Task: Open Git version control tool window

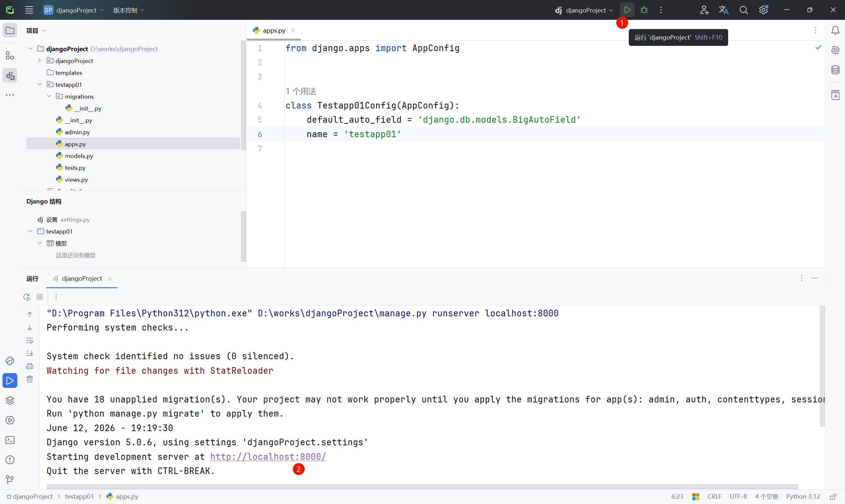Action: point(10,480)
